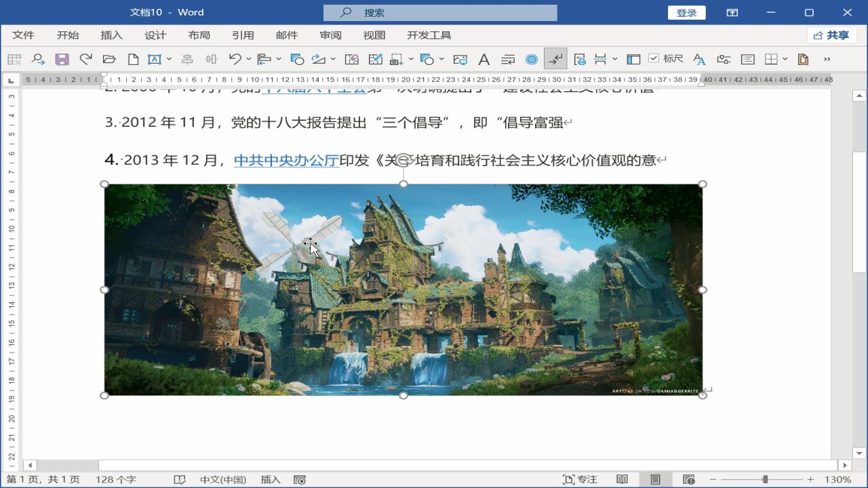
Task: Switch to Print Layout view icon
Action: 655,480
